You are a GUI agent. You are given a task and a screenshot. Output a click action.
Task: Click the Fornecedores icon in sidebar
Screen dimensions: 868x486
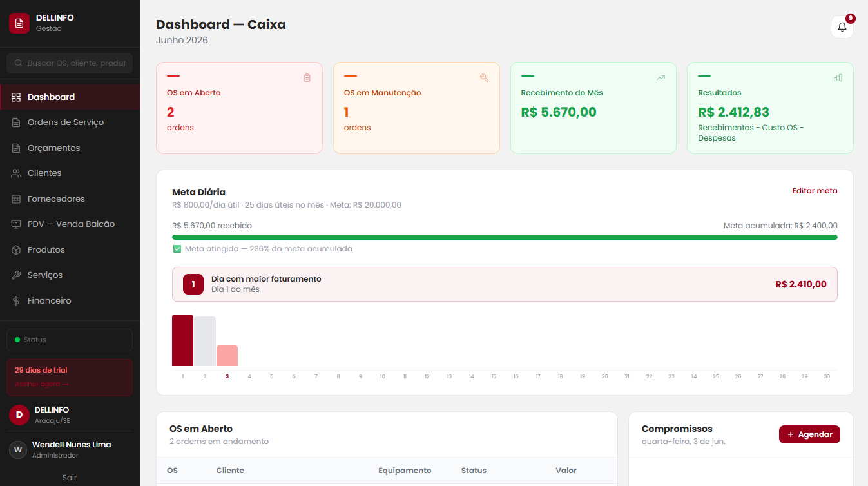coord(16,199)
